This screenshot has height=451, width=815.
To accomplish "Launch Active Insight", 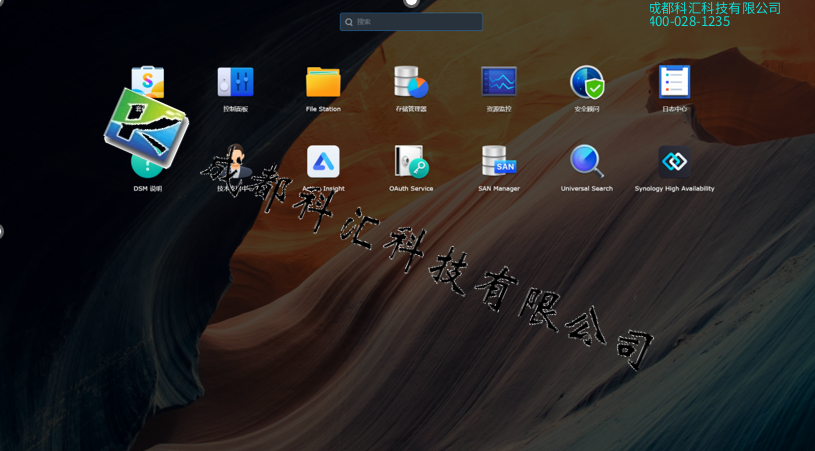I will [x=323, y=162].
